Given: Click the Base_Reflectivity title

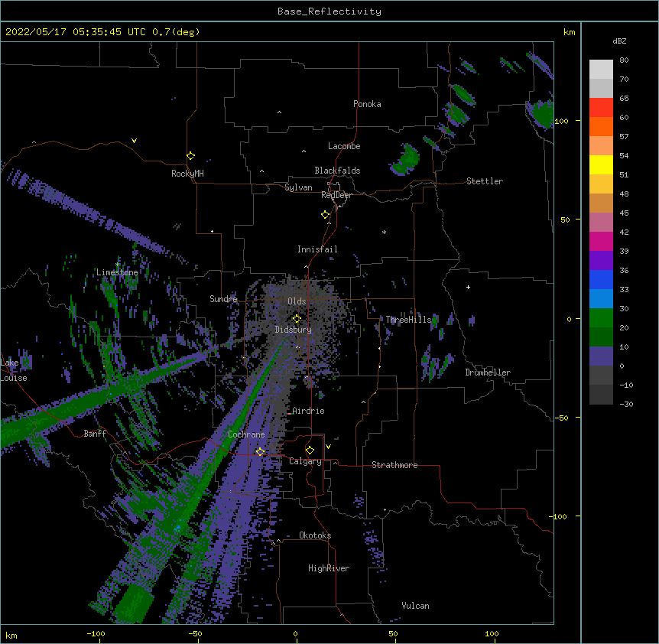Looking at the screenshot, I should [x=329, y=11].
